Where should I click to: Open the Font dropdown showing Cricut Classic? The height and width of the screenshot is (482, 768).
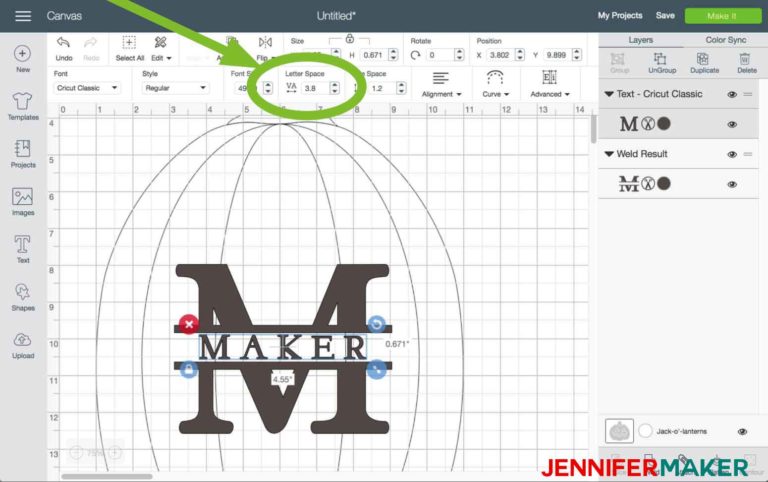coord(87,88)
